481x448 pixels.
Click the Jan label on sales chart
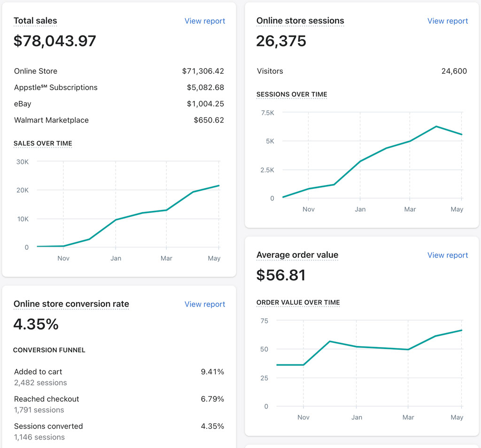tap(116, 258)
